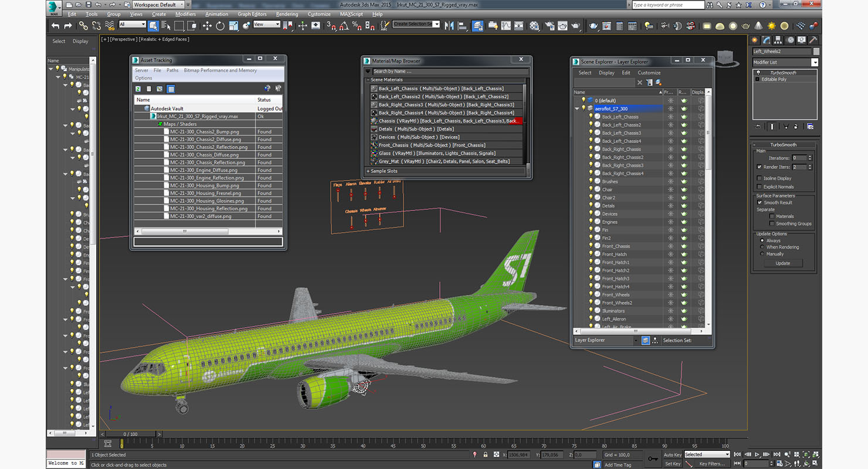
Task: Click the Redo arrow in main toolbar
Action: point(68,26)
